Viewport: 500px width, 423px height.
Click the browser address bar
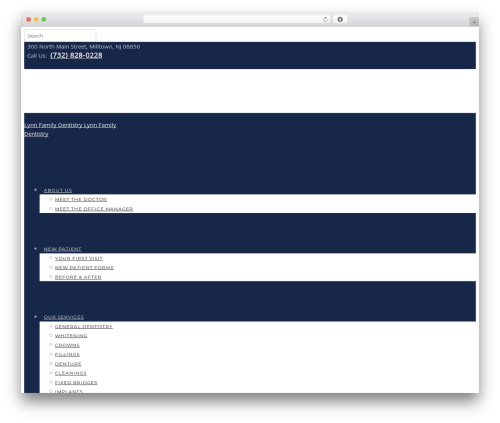pos(236,19)
